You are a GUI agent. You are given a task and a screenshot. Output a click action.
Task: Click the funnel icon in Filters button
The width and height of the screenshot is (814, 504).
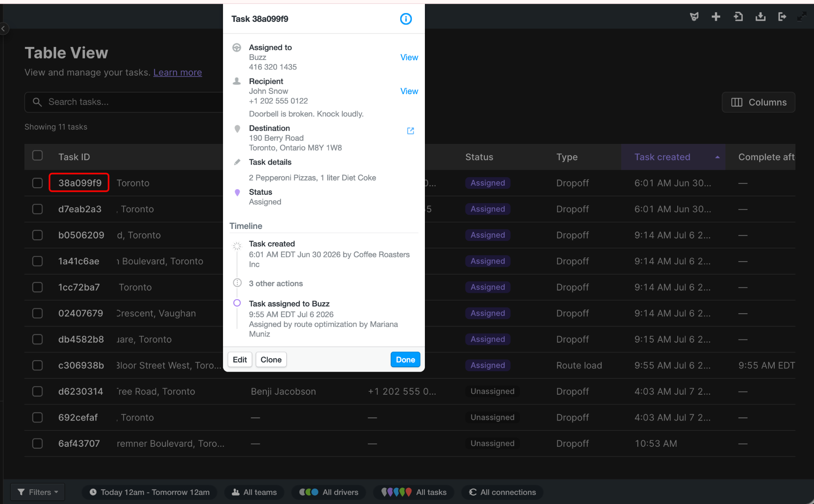point(21,492)
